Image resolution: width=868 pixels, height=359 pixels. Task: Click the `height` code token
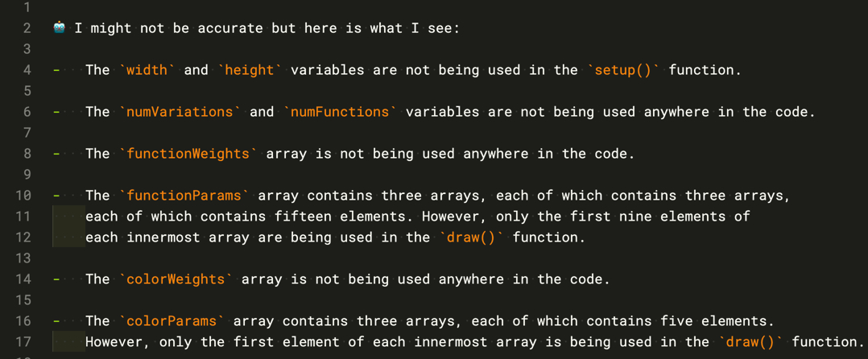249,70
